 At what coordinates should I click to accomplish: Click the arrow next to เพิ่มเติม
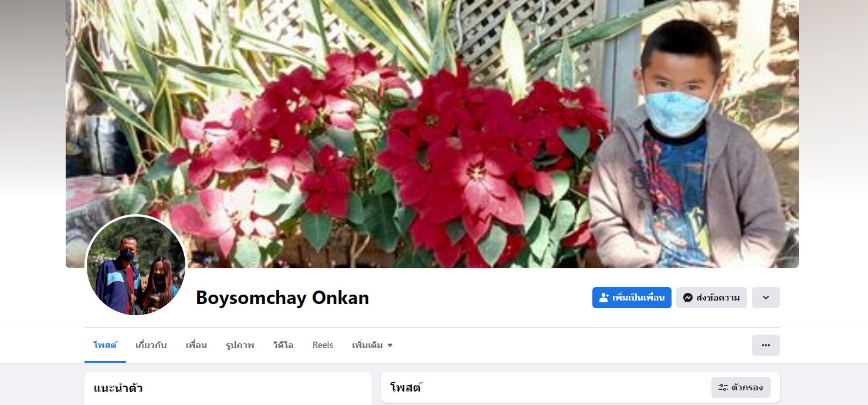(390, 346)
